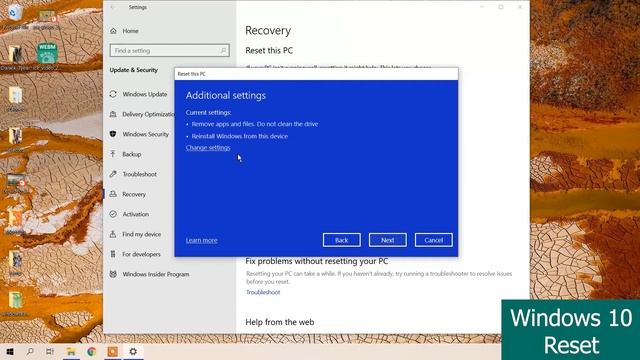
Task: Click the Find a setting search box
Action: pos(169,51)
